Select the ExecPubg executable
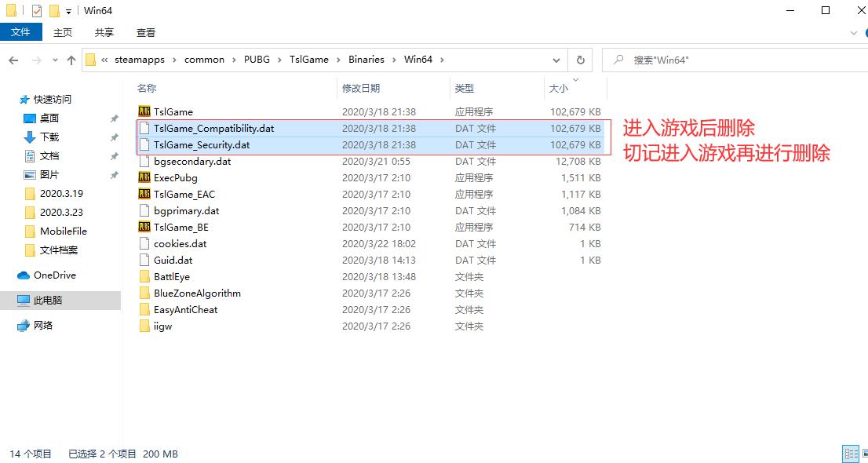Viewport: 868px width, 463px height. coord(177,177)
